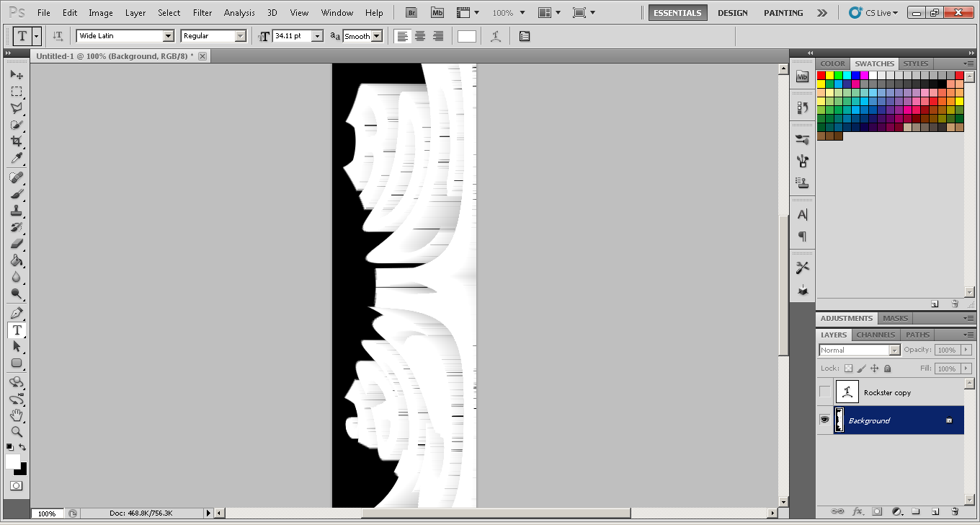The height and width of the screenshot is (525, 980).
Task: Select the Clone Stamp tool
Action: tap(17, 211)
